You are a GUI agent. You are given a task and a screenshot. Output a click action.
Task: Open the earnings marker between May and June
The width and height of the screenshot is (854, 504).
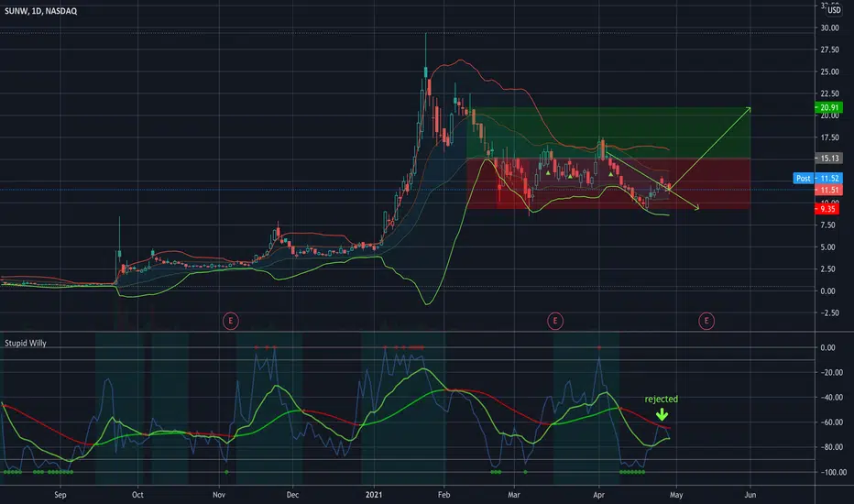point(706,321)
